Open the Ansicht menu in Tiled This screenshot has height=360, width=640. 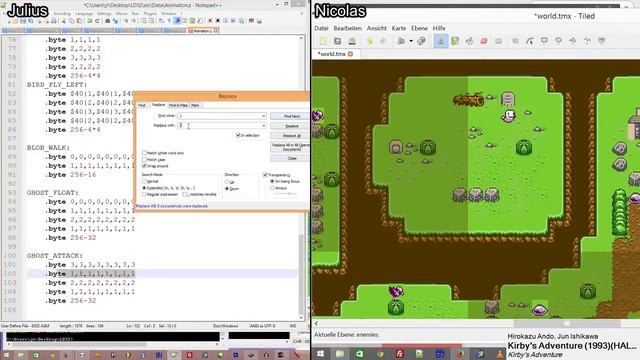point(376,28)
